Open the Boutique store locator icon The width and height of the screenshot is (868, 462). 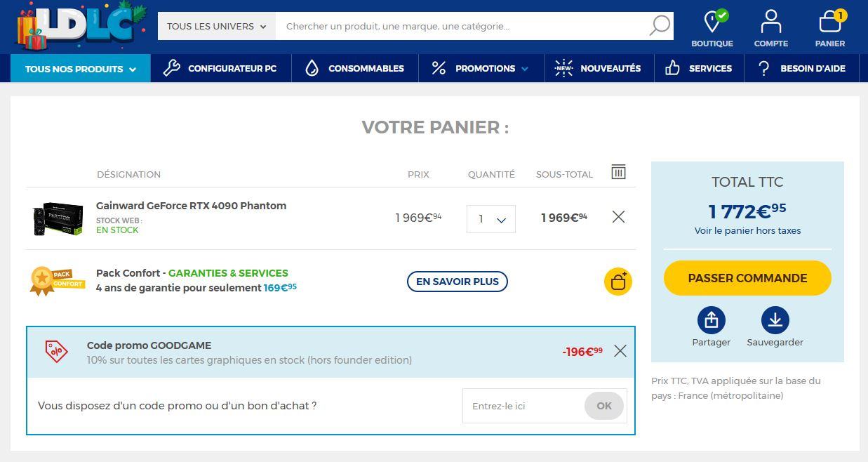(x=712, y=28)
